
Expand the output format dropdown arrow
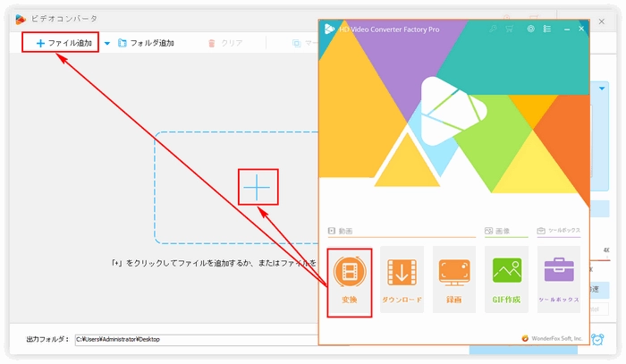coord(602,89)
